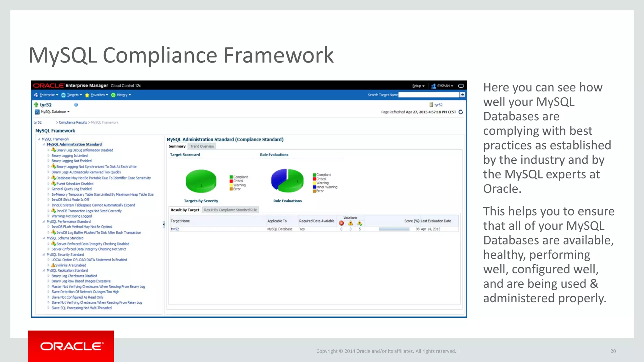Open the SYSMAN user dropdown
The height and width of the screenshot is (362, 644).
pos(442,86)
